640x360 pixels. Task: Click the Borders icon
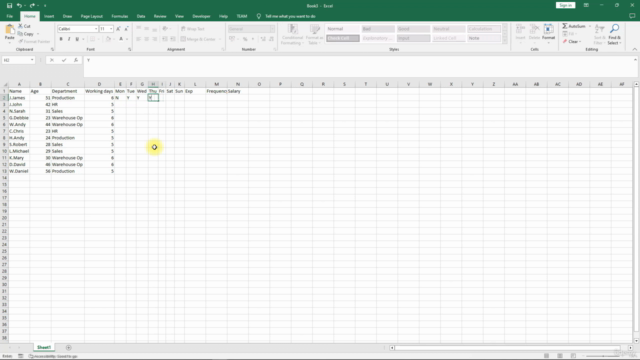(x=92, y=39)
